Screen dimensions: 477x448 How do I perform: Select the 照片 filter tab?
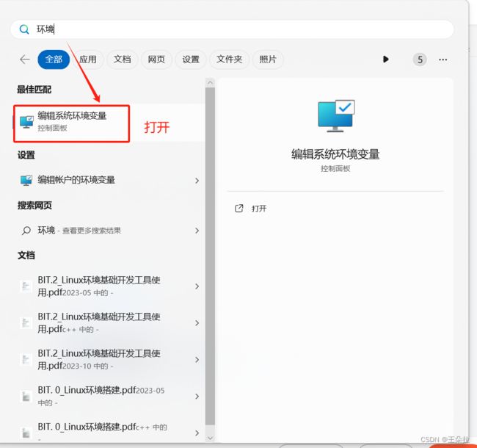[268, 59]
